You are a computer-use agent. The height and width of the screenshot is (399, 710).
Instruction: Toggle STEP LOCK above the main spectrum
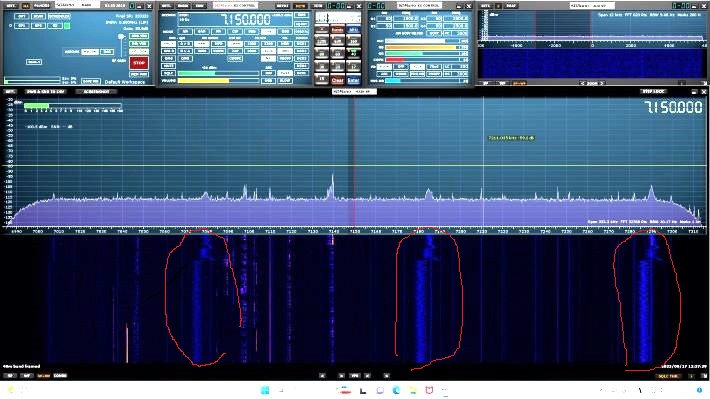click(653, 91)
